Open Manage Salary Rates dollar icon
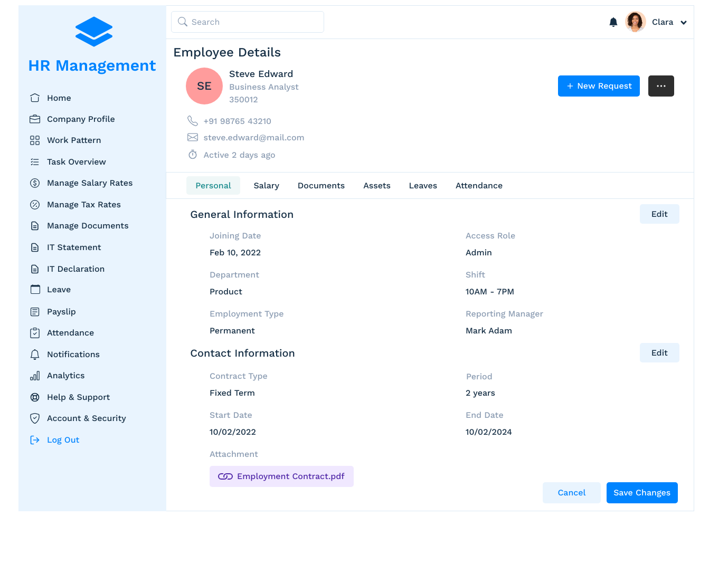 point(35,183)
